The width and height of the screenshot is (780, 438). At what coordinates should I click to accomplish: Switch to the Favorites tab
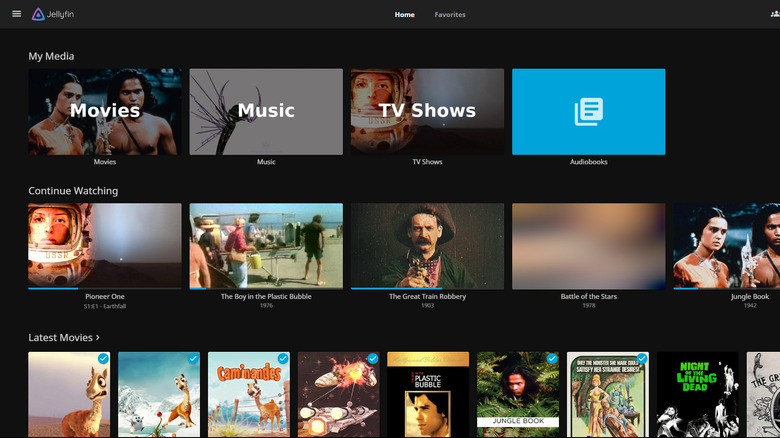point(449,15)
